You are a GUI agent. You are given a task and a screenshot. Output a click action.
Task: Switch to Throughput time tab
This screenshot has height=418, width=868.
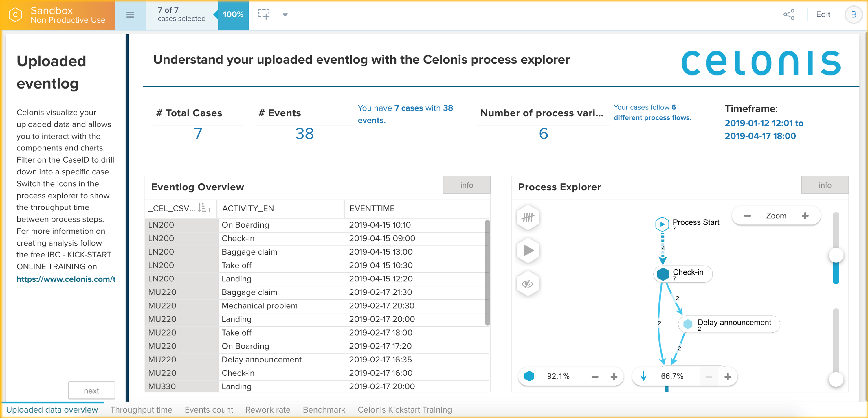[x=141, y=410]
